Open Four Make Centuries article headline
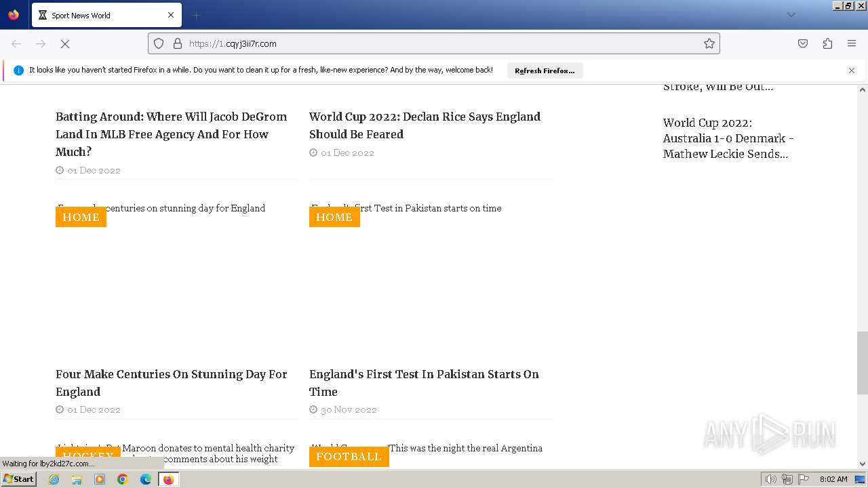 [172, 383]
